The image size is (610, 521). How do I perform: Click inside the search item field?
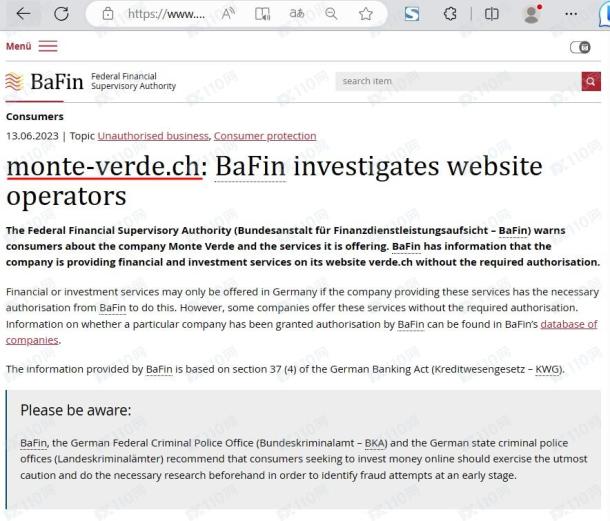(458, 81)
